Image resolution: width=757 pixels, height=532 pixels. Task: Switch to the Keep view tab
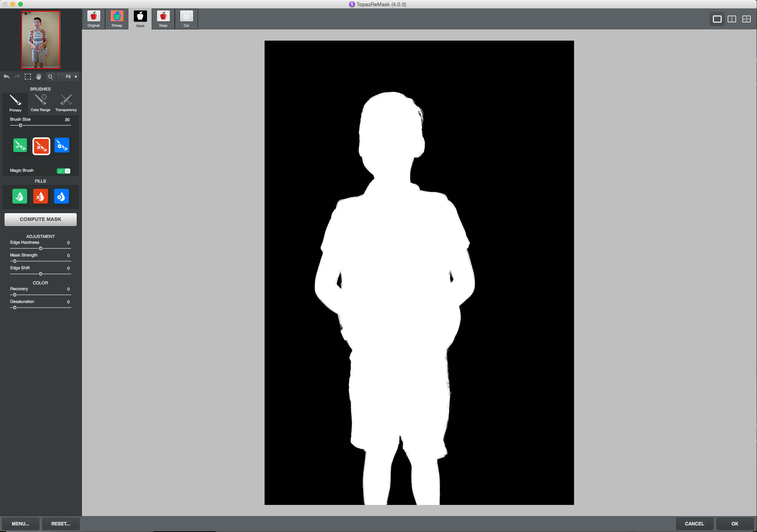click(x=163, y=19)
